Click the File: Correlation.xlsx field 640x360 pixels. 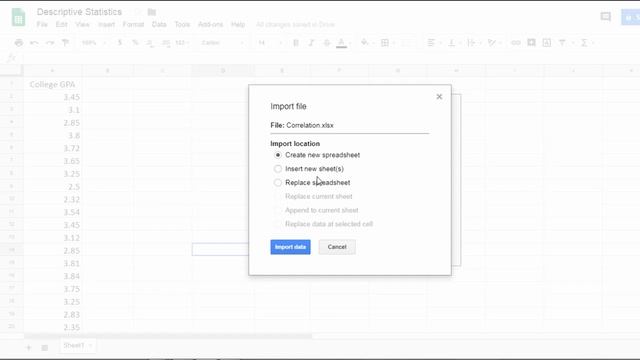(x=349, y=125)
